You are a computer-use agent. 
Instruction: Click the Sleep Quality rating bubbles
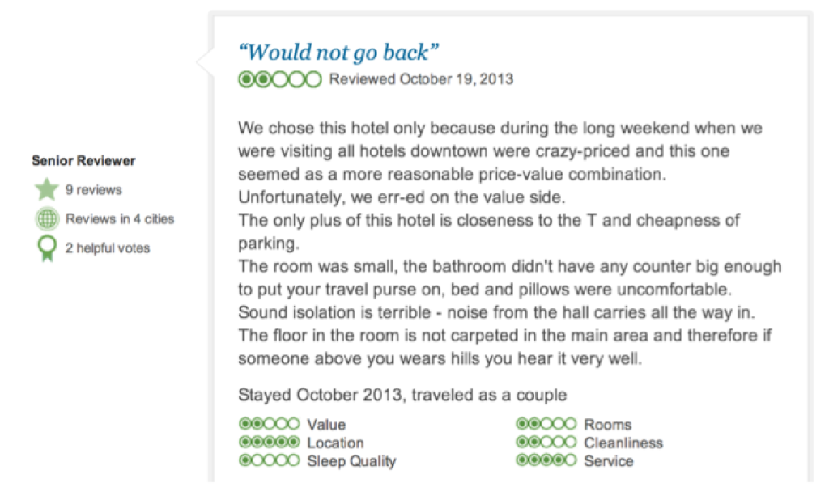tap(269, 460)
